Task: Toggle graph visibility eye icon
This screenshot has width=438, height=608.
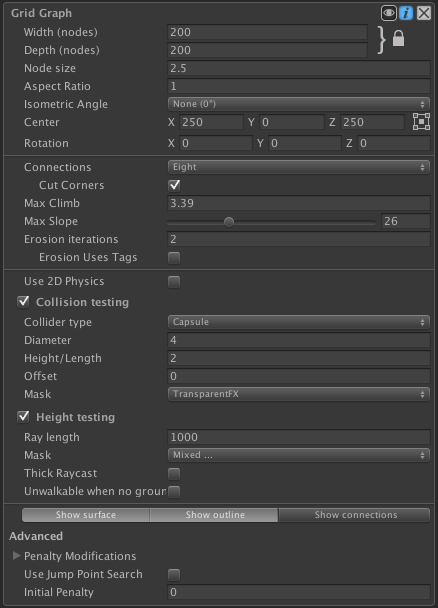Action: (388, 13)
